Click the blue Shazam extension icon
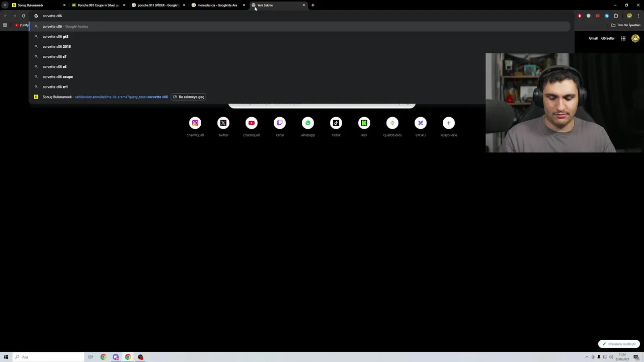The height and width of the screenshot is (362, 644). coord(607,16)
